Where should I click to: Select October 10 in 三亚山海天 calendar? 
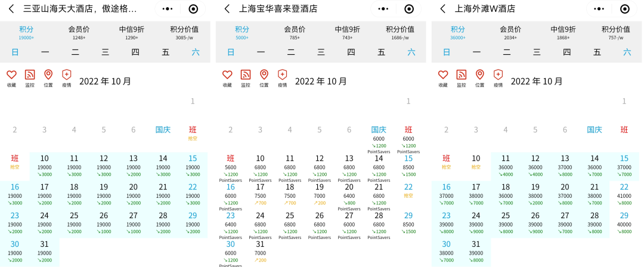(x=44, y=166)
